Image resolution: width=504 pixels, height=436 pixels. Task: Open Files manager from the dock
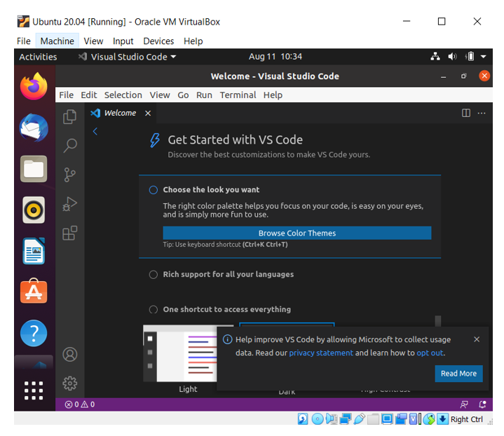point(34,169)
